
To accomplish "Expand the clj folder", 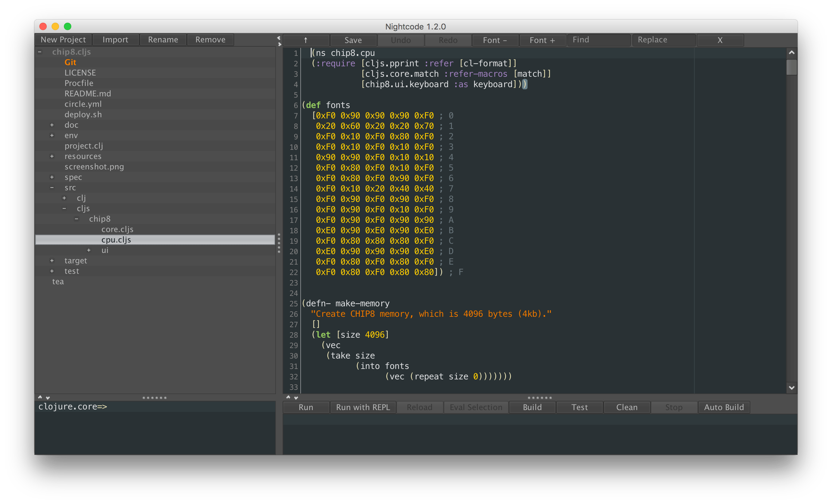I will [x=64, y=198].
